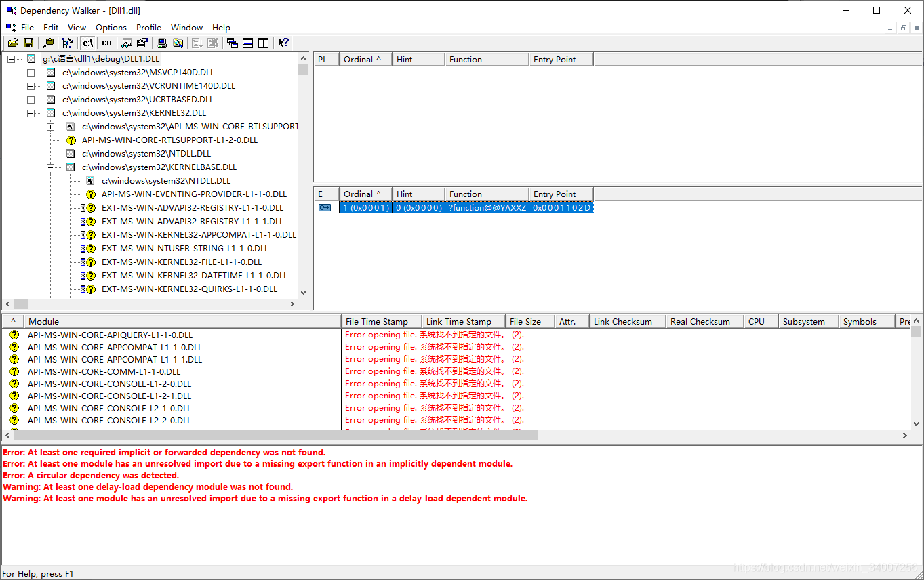Sort module list by Module header
This screenshot has height=580, width=924.
[182, 321]
